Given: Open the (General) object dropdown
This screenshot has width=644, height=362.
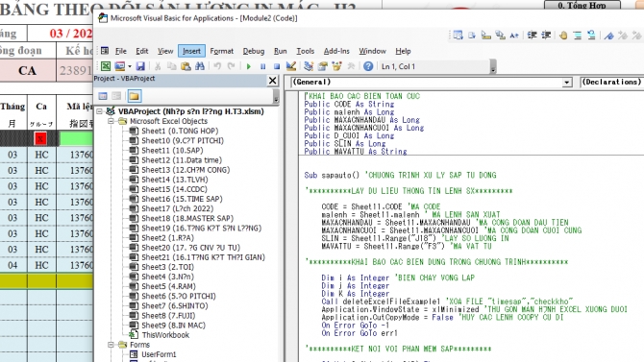Looking at the screenshot, I should click(x=567, y=83).
